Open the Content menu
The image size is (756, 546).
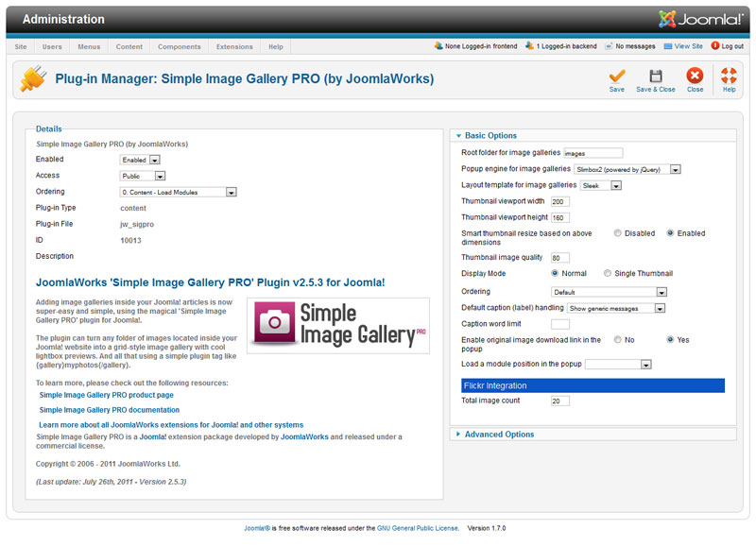[x=129, y=46]
